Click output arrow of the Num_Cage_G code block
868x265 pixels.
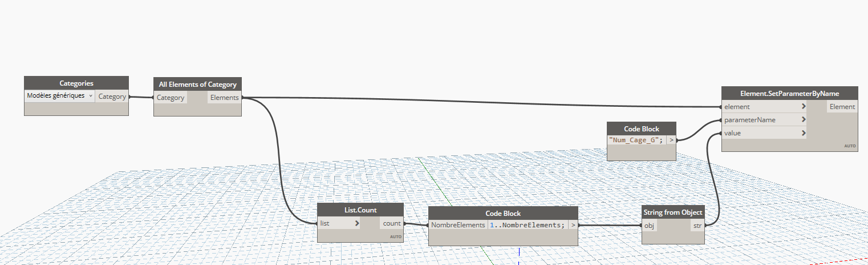(x=671, y=139)
